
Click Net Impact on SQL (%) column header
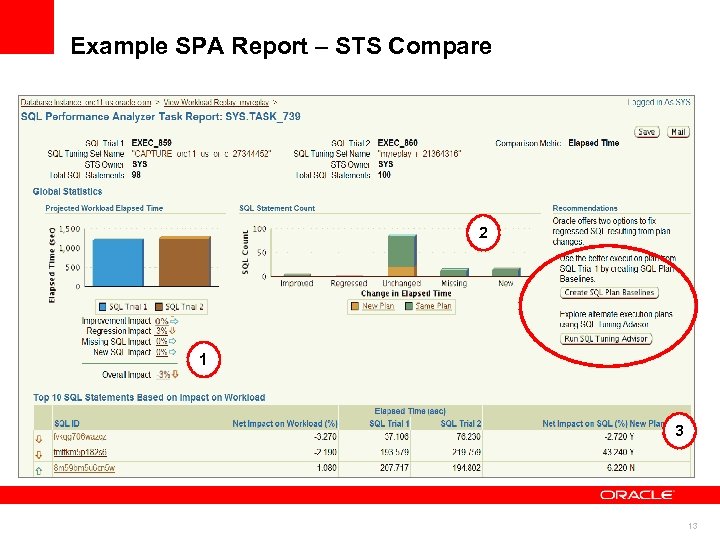(x=585, y=423)
